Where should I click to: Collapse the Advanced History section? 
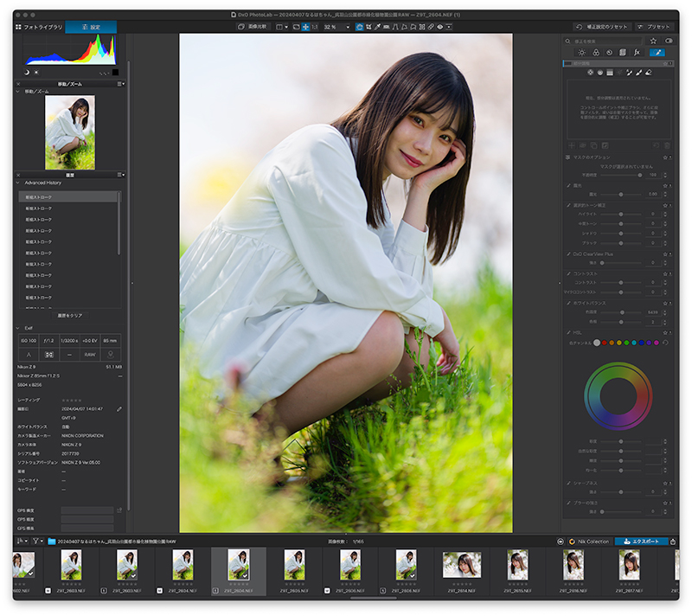[18, 183]
